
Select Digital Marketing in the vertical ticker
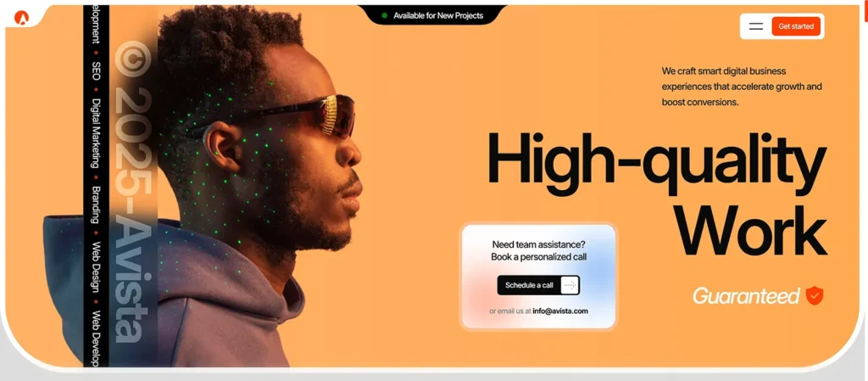(96, 133)
